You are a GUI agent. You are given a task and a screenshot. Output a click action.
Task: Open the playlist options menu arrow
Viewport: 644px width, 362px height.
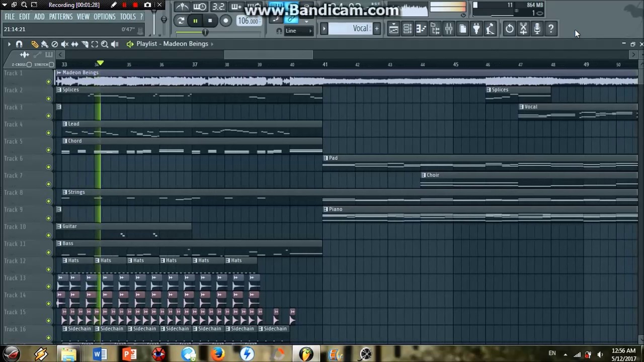tap(9, 44)
